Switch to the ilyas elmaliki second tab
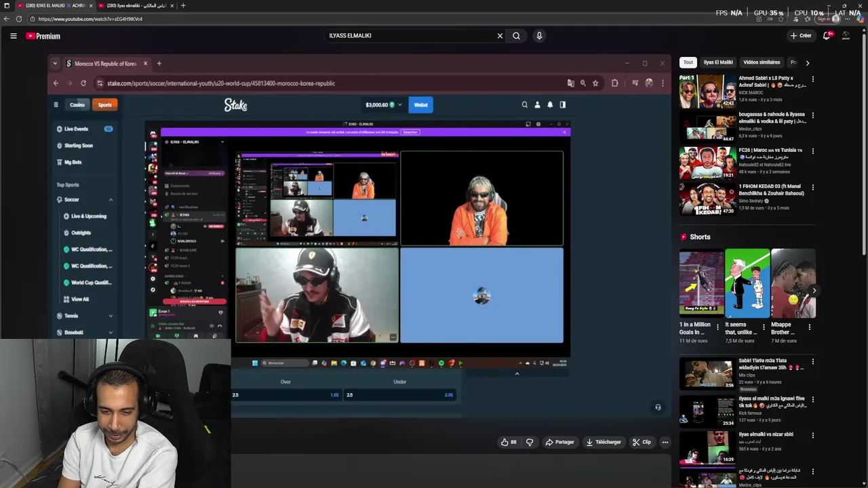This screenshot has width=868, height=488. point(136,5)
